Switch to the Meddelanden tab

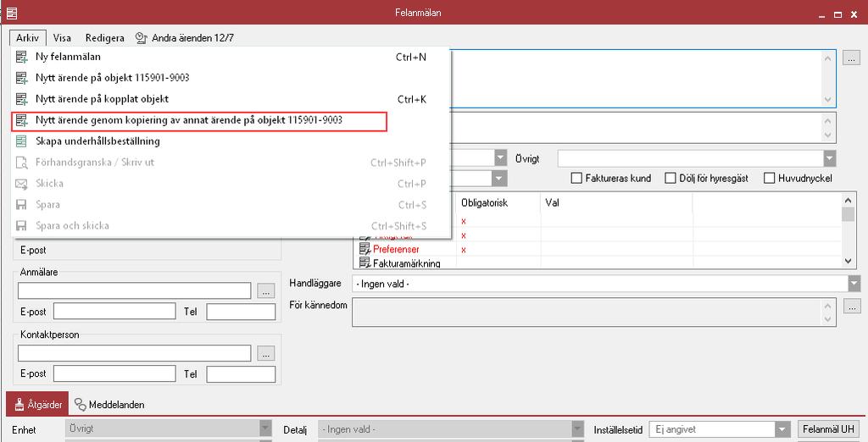coord(109,405)
